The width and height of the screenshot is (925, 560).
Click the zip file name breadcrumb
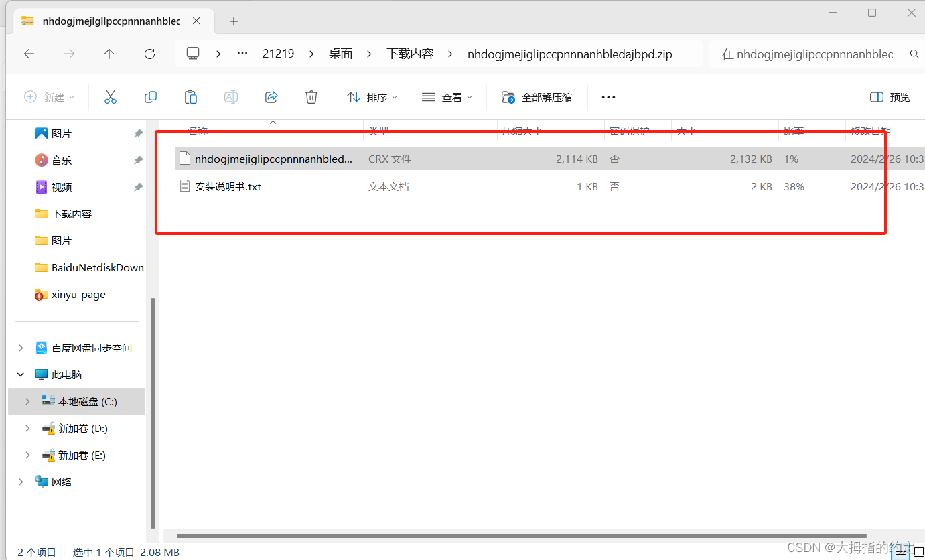570,54
